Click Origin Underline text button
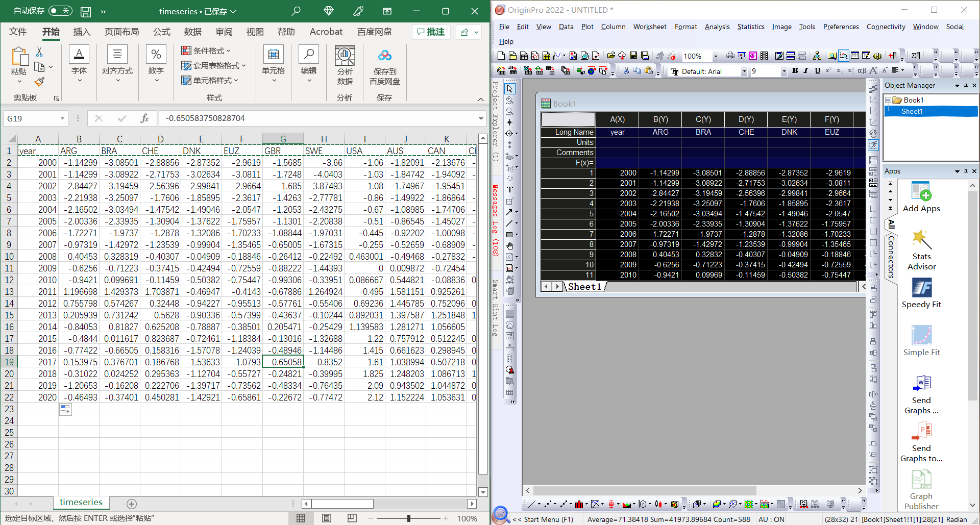This screenshot has width=980, height=525. point(817,71)
